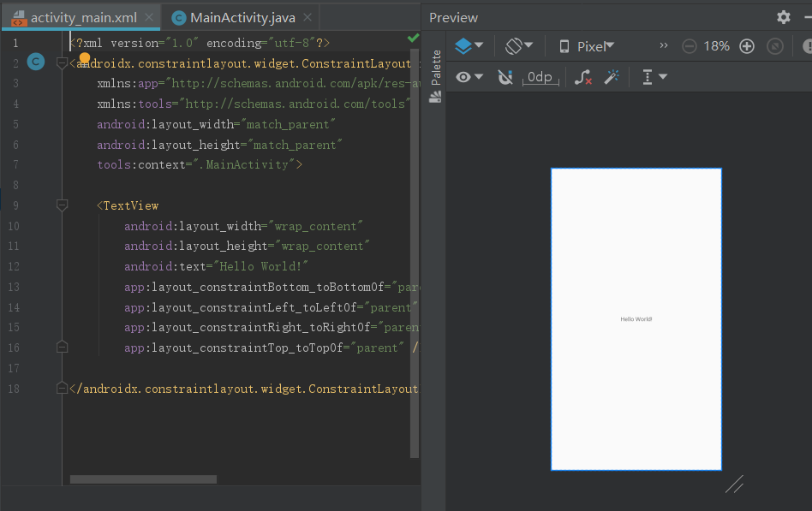Click line number 12 in gutter
The image size is (812, 511).
14,267
